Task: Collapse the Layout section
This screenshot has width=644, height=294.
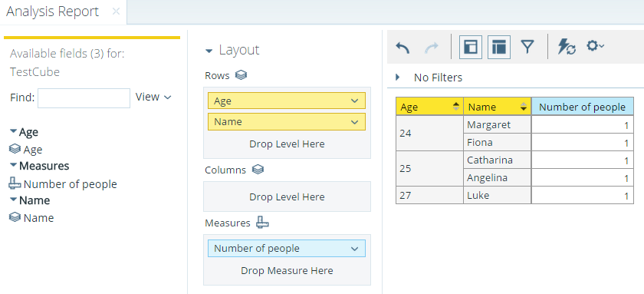Action: click(209, 51)
